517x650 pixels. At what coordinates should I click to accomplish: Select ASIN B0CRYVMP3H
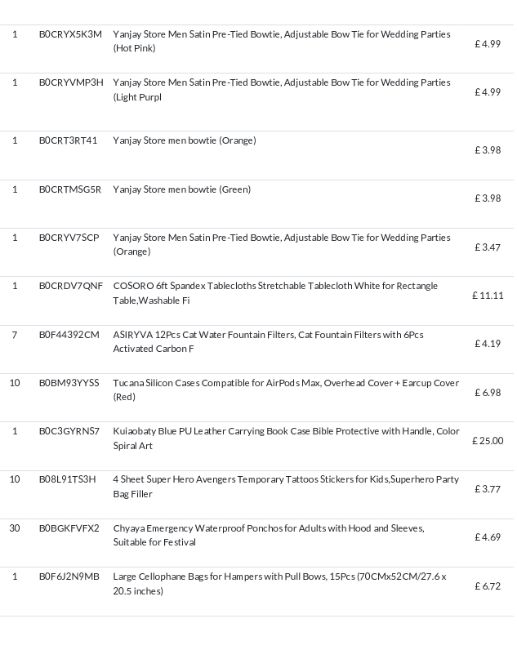pyautogui.click(x=71, y=83)
